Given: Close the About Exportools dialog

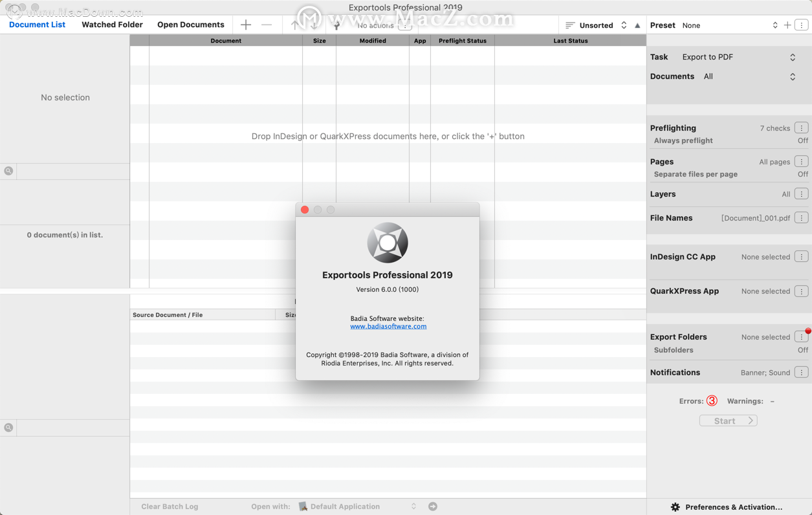Looking at the screenshot, I should (x=305, y=210).
